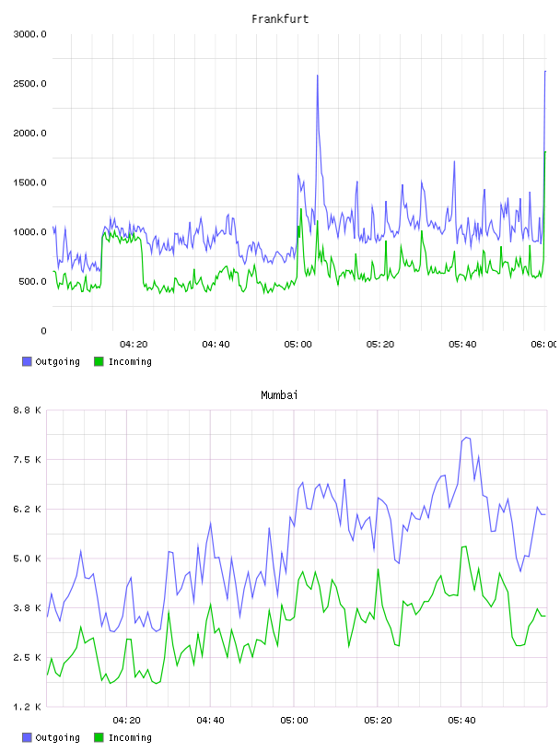560x752 pixels.
Task: Click the 05:40 time label on Frankfurt chart
Action: point(462,345)
